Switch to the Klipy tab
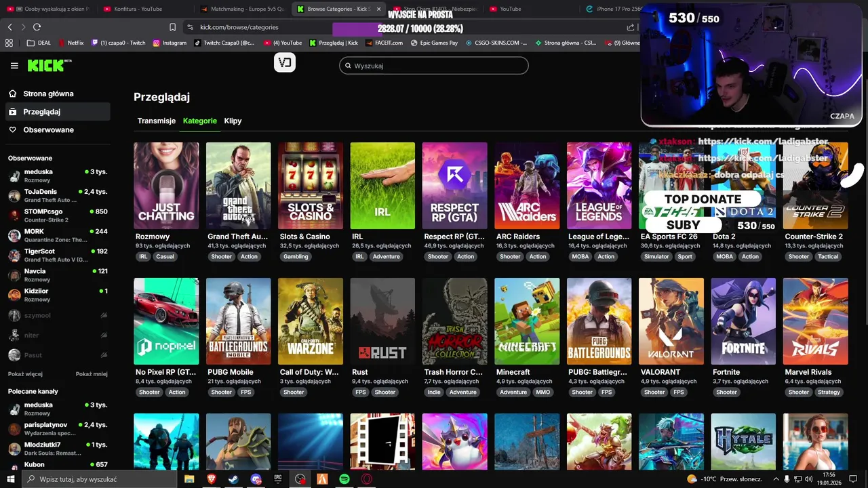Image resolution: width=868 pixels, height=488 pixels. [x=233, y=121]
